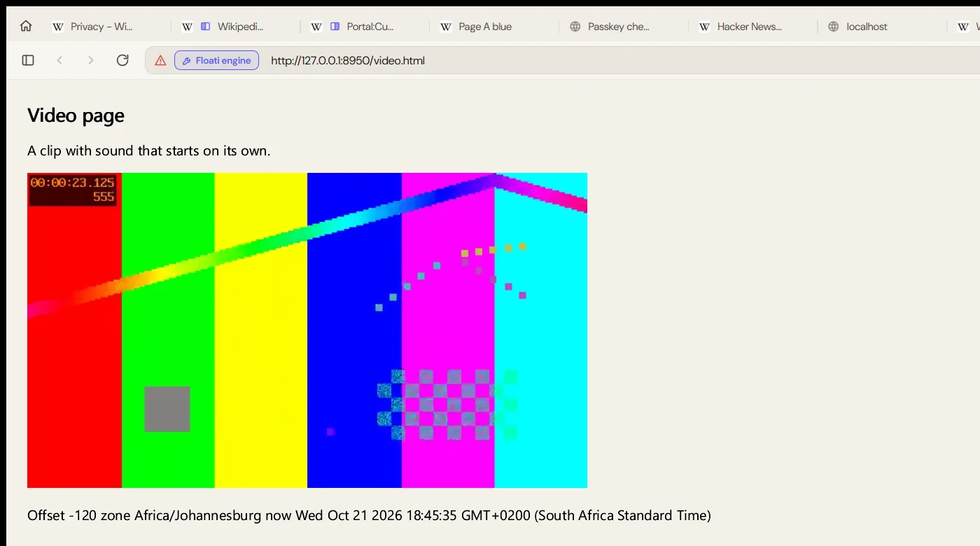
Task: Select the Portal:Cu... tab
Action: 365,27
